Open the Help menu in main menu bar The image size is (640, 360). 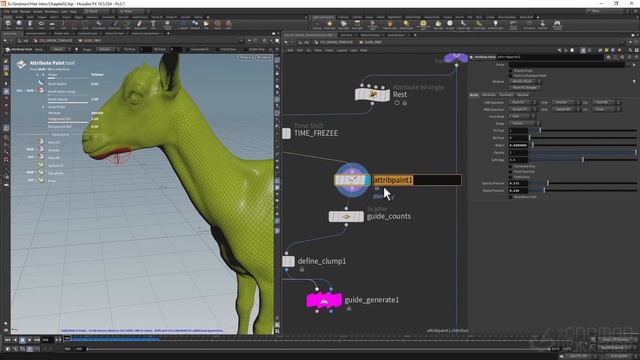[x=73, y=11]
